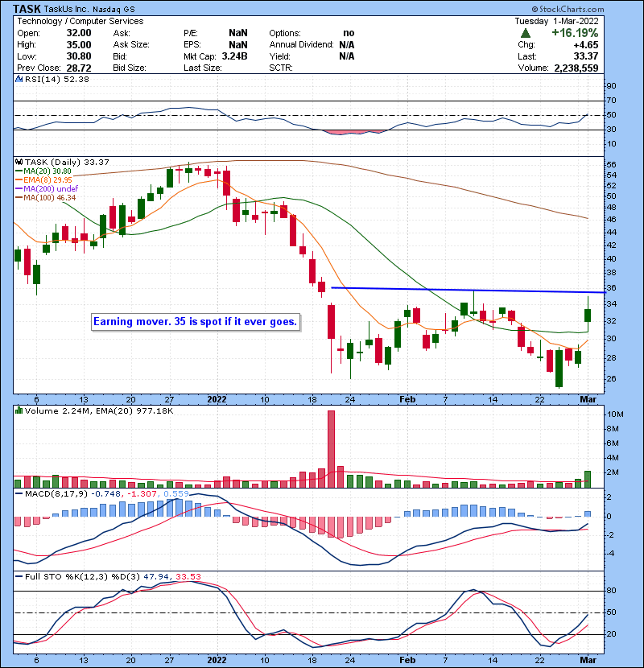The width and height of the screenshot is (644, 668).
Task: Click the +16.19% percentage change value
Action: pyautogui.click(x=575, y=33)
